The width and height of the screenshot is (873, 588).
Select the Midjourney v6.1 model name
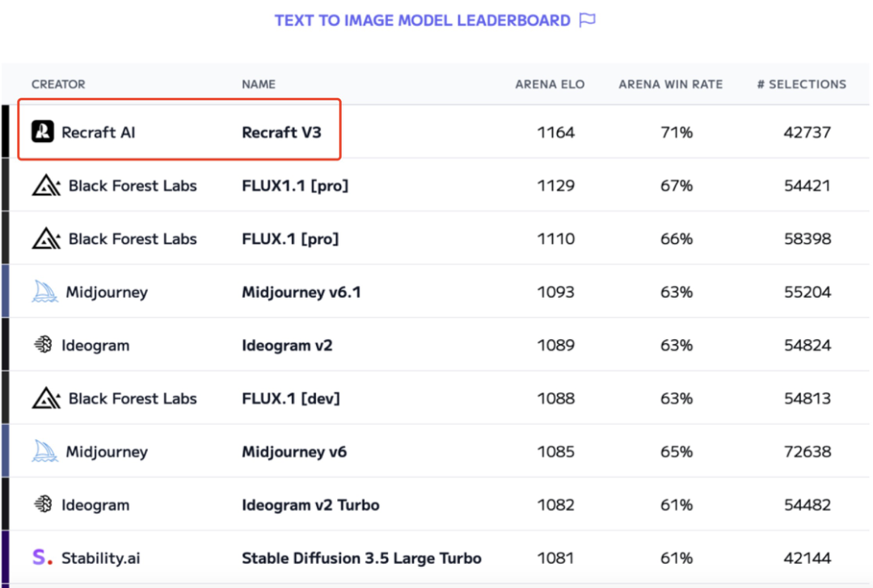pos(302,292)
